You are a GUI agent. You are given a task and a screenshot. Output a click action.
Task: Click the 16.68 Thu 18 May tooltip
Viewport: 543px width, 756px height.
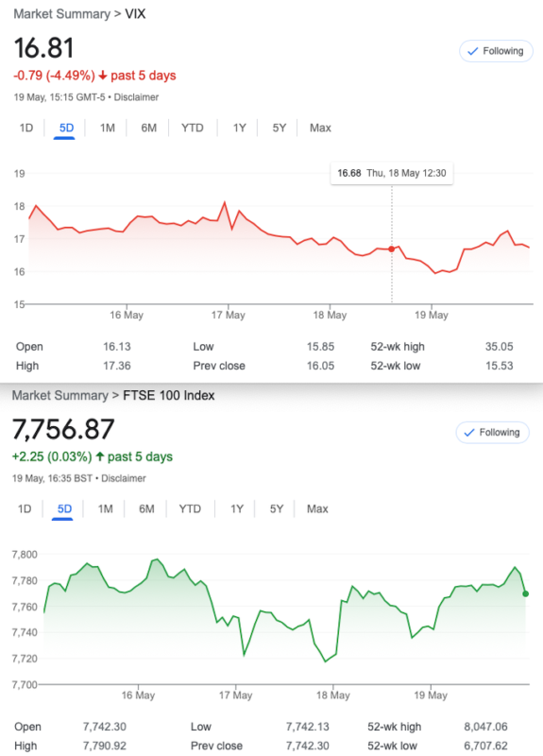click(392, 174)
